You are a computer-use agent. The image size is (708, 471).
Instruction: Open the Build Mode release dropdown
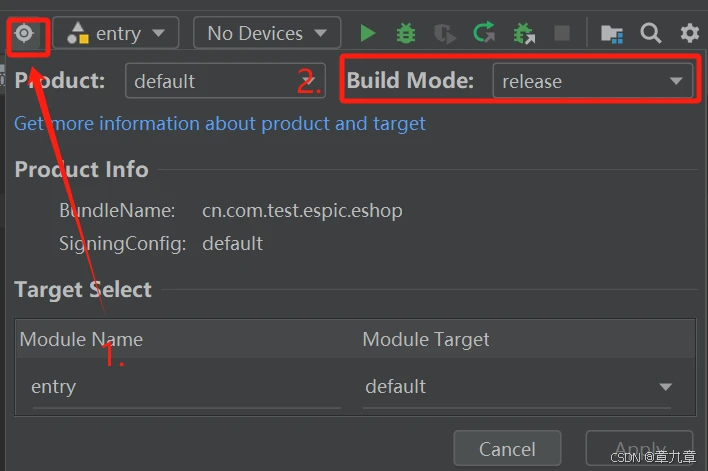coord(592,81)
